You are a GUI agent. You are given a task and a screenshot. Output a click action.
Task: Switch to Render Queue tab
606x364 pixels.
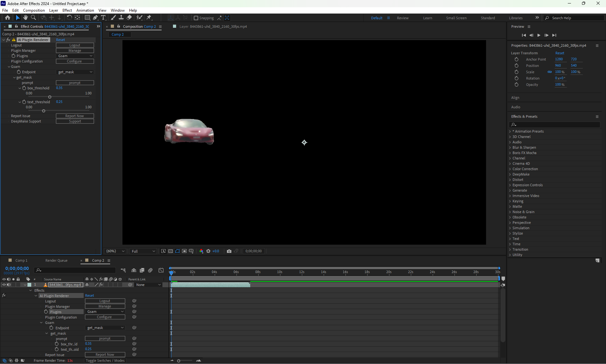tap(56, 260)
